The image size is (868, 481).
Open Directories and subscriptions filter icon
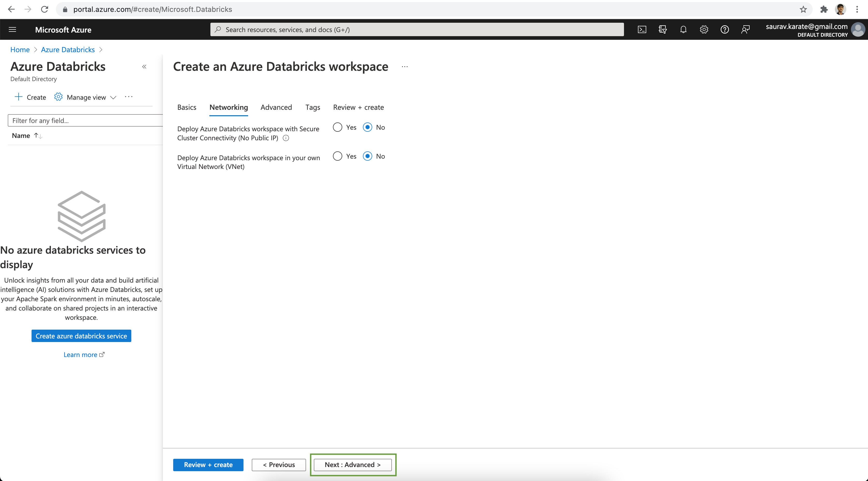pyautogui.click(x=663, y=30)
